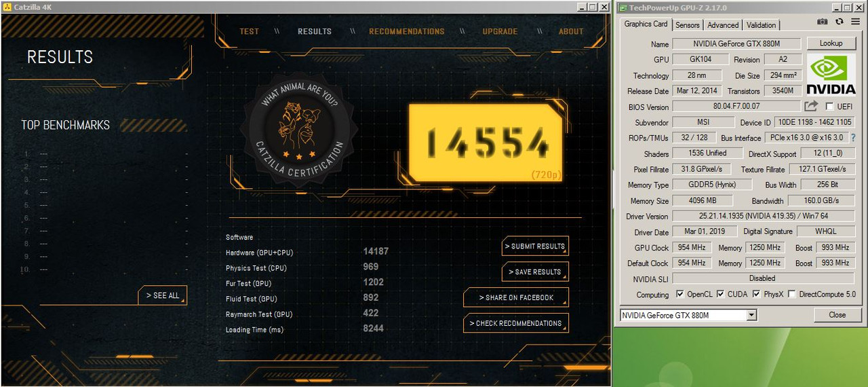Screen dimensions: 868x387
Task: Click the SAVE RESULTS button
Action: 535,272
